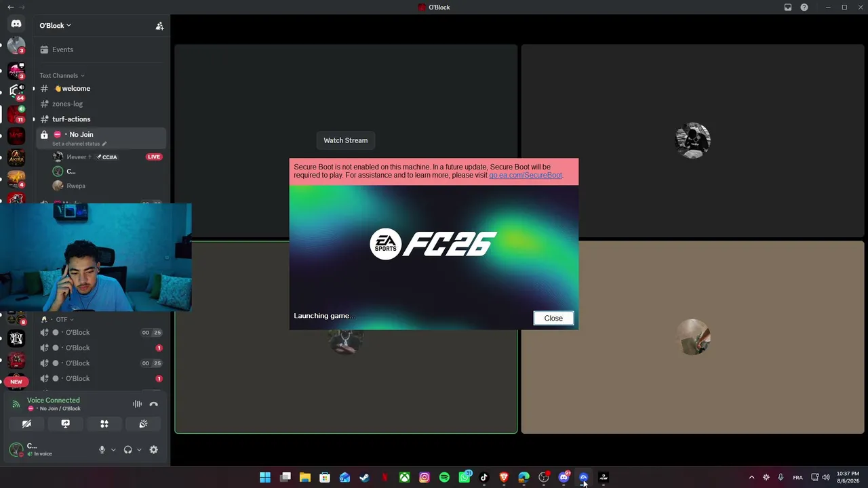The height and width of the screenshot is (488, 868).
Task: Mute the microphone in the user panel
Action: [102, 449]
